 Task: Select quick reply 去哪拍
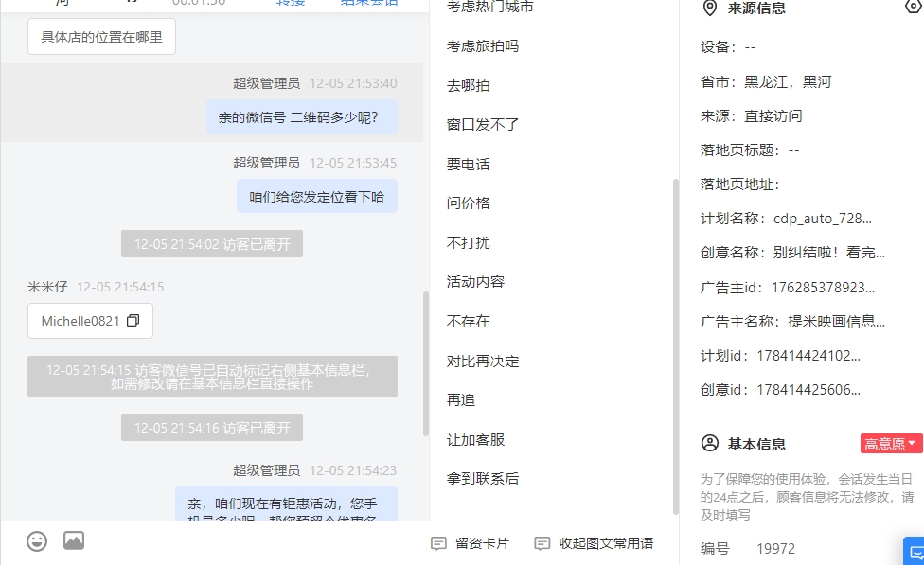[x=469, y=85]
